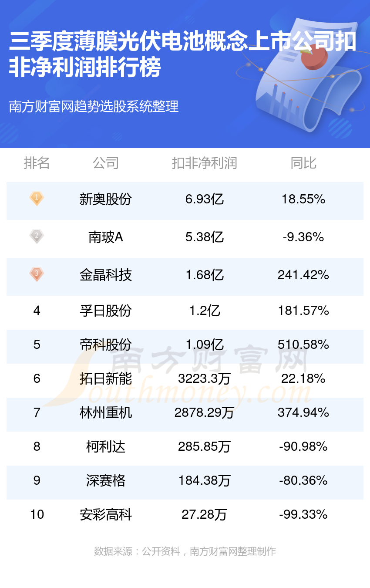Click company name 金晶科技
This screenshot has height=588, width=370.
[105, 275]
